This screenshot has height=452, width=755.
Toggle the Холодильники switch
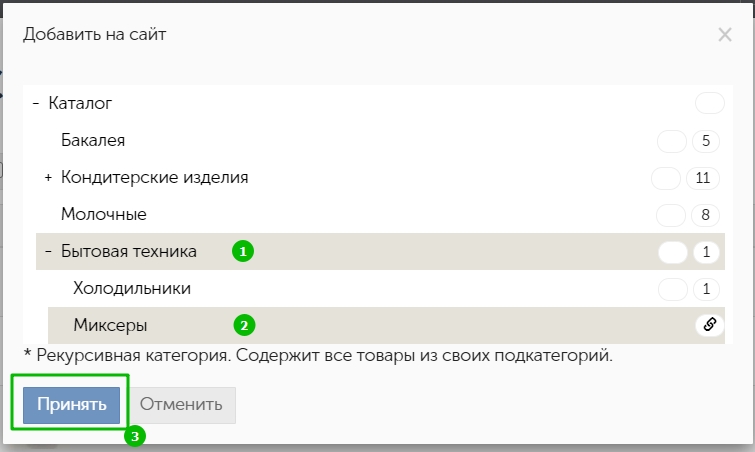point(673,289)
